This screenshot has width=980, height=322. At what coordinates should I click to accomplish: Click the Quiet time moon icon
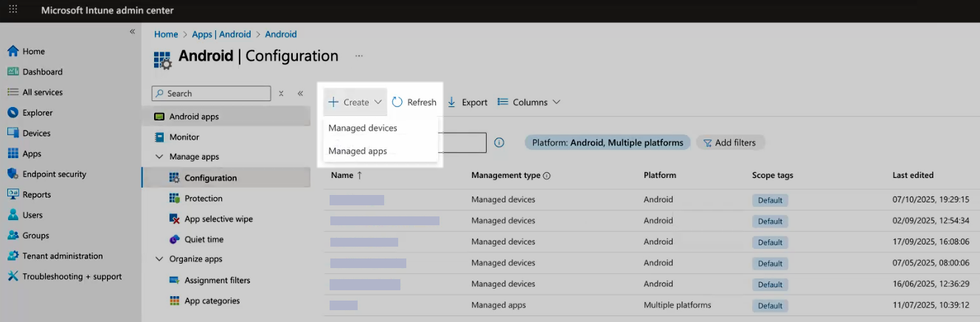[x=175, y=239]
